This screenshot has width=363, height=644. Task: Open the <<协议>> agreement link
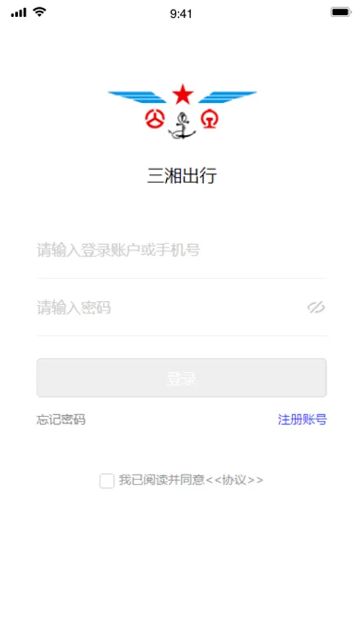pos(234,479)
